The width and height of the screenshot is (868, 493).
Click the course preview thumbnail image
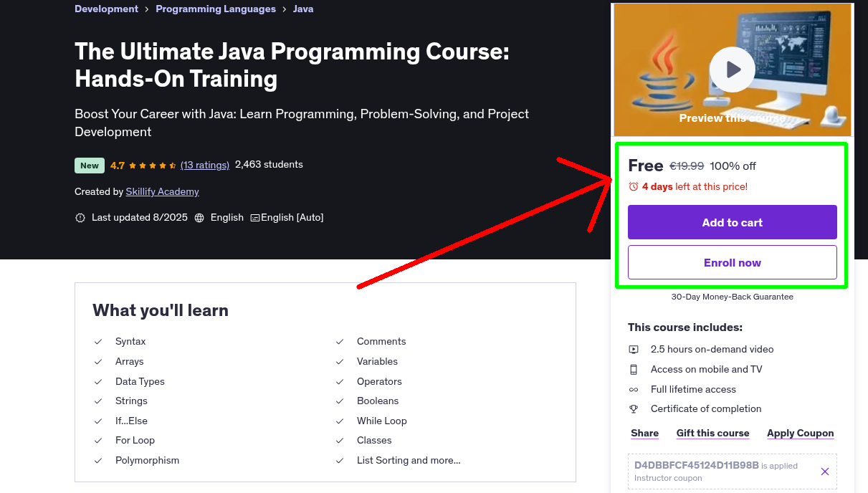(x=732, y=70)
